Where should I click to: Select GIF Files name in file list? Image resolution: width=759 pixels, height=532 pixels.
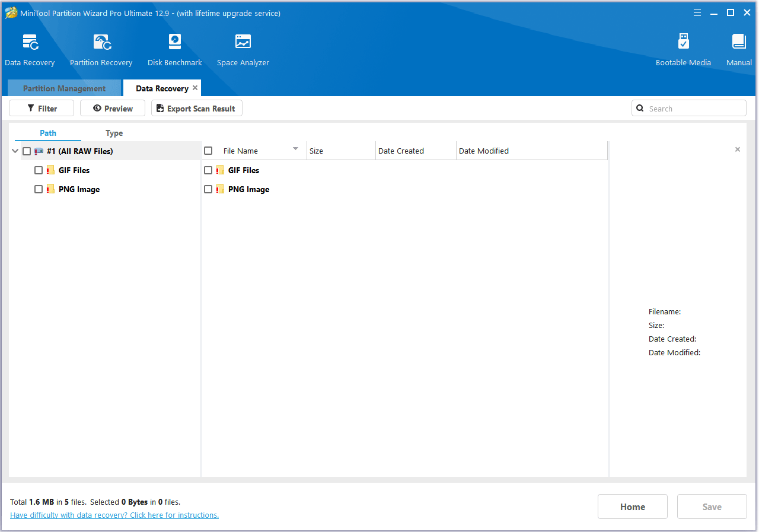(244, 170)
